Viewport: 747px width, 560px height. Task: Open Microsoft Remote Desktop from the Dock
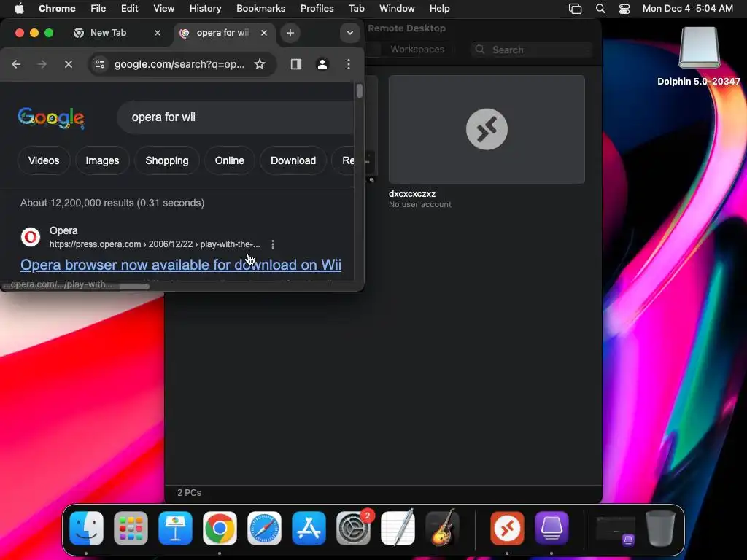507,528
